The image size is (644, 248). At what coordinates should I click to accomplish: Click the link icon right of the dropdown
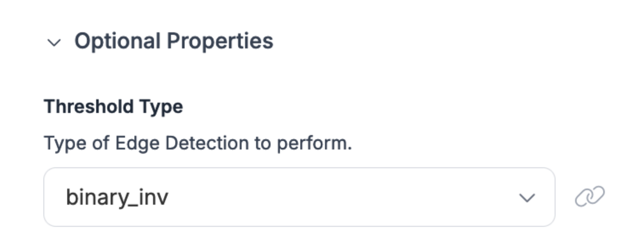(x=590, y=197)
